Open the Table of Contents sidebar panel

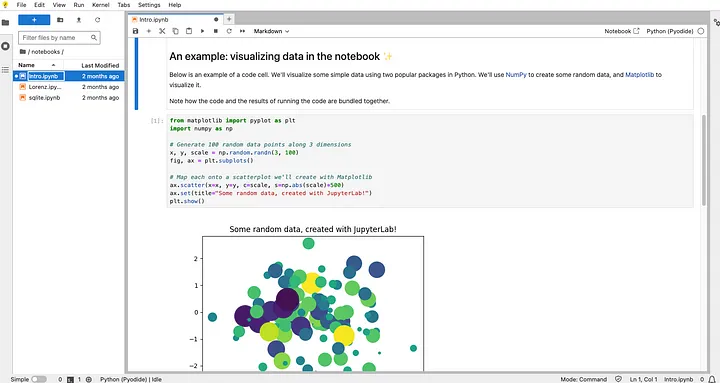(x=6, y=70)
